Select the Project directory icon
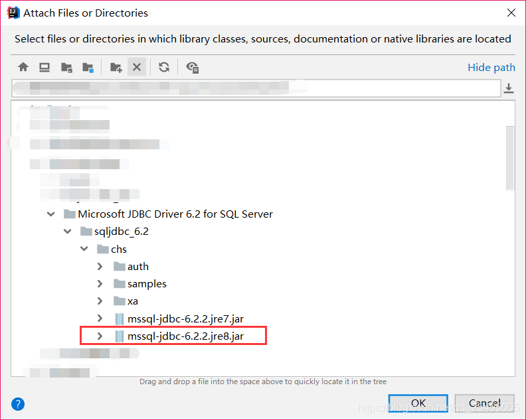Image resolution: width=526 pixels, height=420 pixels. pyautogui.click(x=66, y=68)
